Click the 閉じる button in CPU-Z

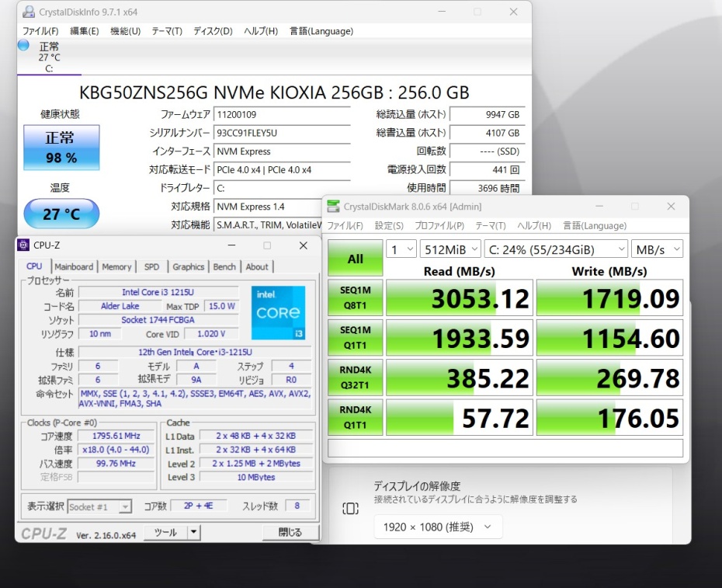pos(289,532)
